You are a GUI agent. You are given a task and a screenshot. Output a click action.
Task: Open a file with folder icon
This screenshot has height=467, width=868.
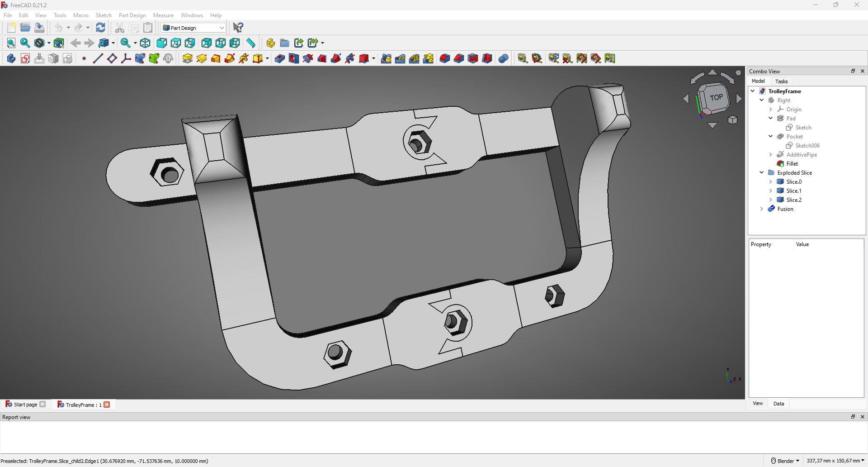coord(25,28)
